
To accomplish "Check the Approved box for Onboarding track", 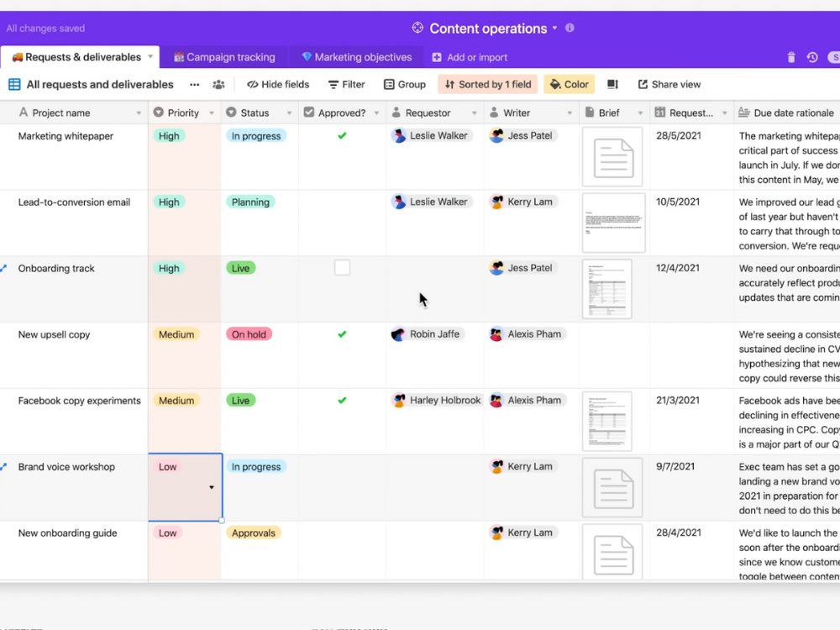I will click(342, 267).
